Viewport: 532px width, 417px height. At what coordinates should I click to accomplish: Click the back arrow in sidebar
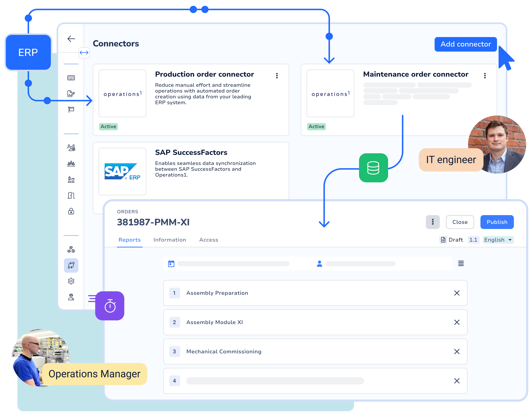71,39
